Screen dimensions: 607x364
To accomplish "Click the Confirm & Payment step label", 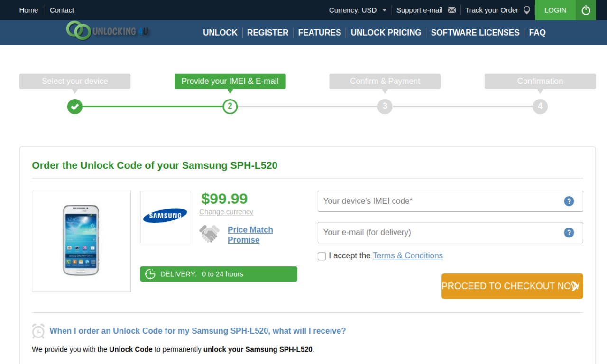I will point(385,81).
